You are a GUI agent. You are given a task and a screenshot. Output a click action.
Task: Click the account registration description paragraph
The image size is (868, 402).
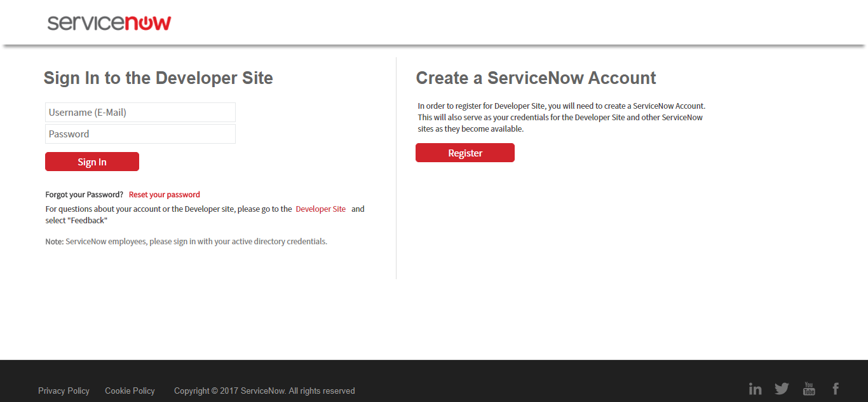(x=560, y=118)
